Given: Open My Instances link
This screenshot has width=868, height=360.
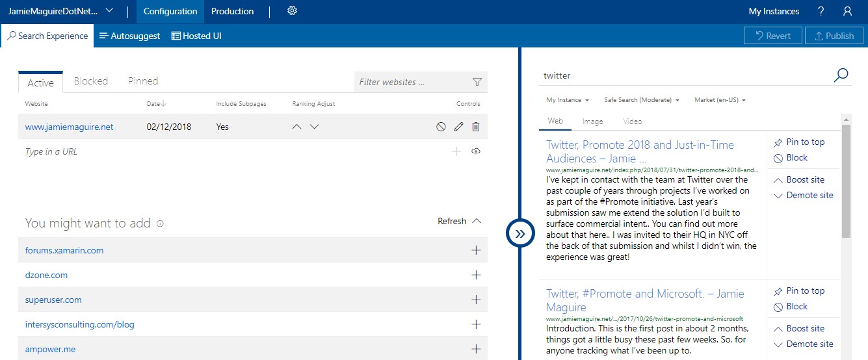Looking at the screenshot, I should (x=774, y=11).
